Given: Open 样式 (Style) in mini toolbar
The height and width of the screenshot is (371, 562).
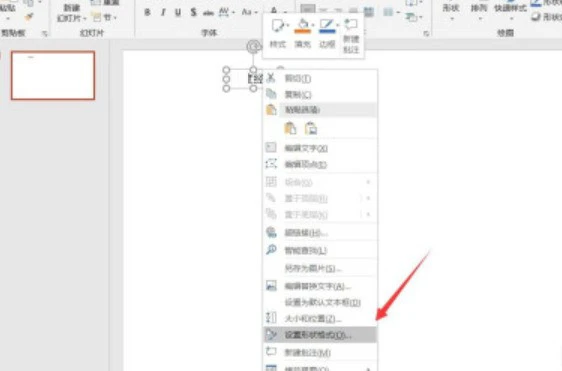Looking at the screenshot, I should (x=278, y=33).
